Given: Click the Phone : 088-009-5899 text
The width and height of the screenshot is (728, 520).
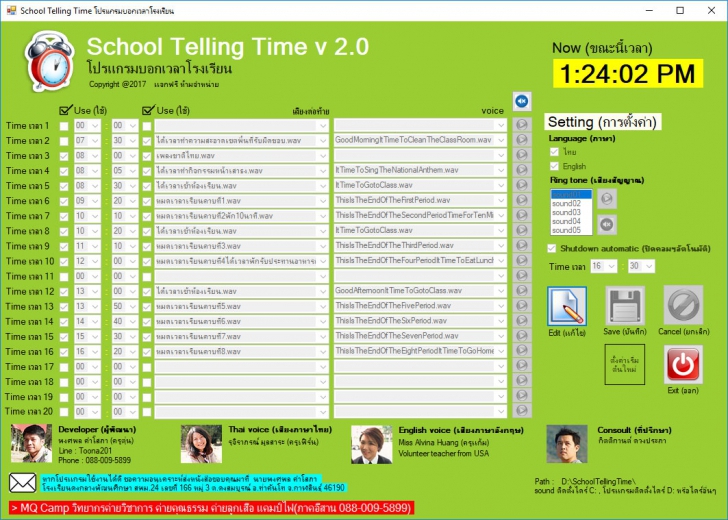Looking at the screenshot, I should 95,460.
